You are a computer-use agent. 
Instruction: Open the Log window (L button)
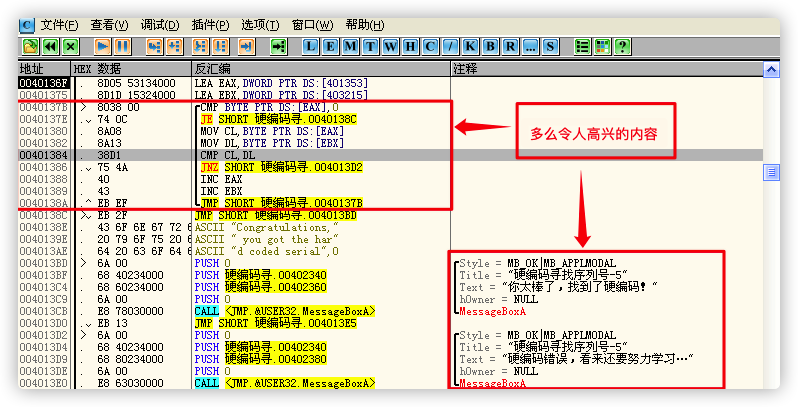pyautogui.click(x=311, y=46)
